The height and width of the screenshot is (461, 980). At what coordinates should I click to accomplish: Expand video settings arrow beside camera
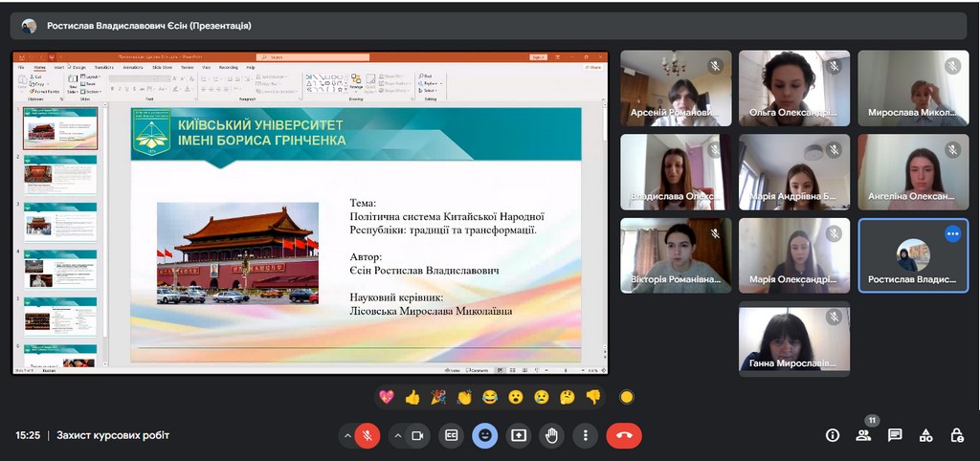pyautogui.click(x=397, y=435)
